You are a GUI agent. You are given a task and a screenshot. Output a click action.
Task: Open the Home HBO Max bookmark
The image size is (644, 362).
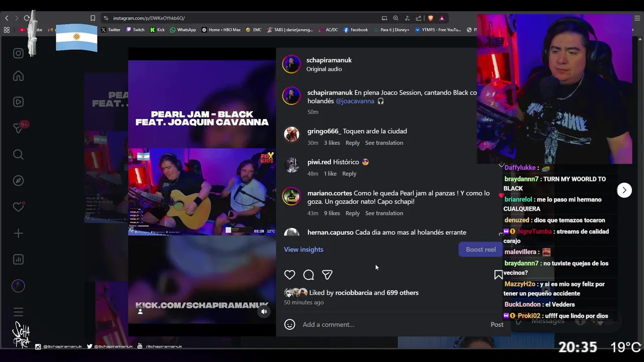point(221,30)
